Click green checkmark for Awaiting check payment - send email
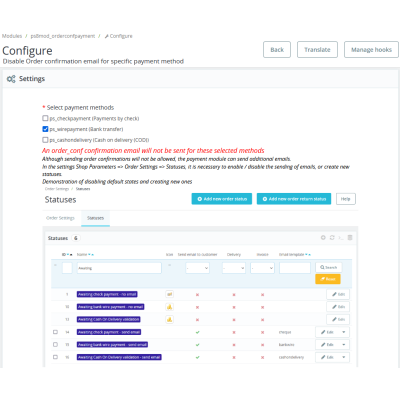Viewport: 400px width, 400px height. [197, 332]
